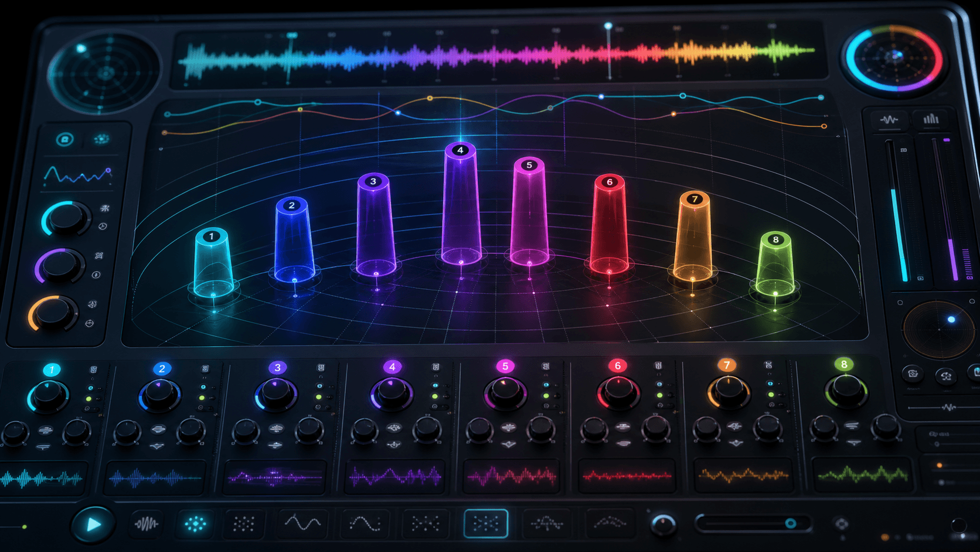The image size is (980, 552).
Task: Select the unboxed node network pattern icon
Action: click(x=426, y=523)
